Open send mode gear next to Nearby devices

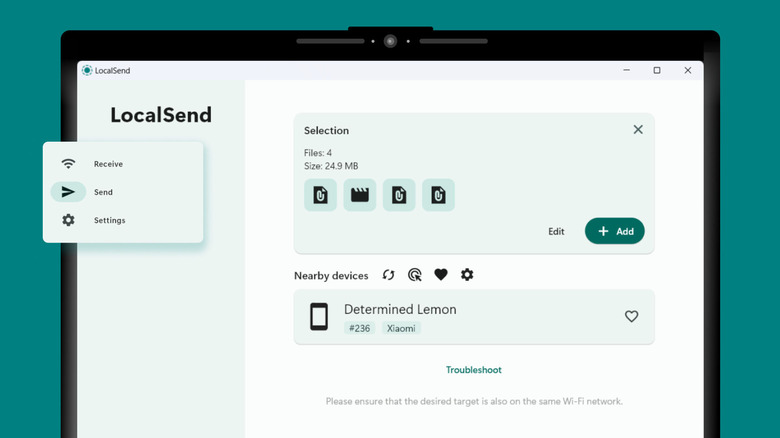tap(467, 275)
